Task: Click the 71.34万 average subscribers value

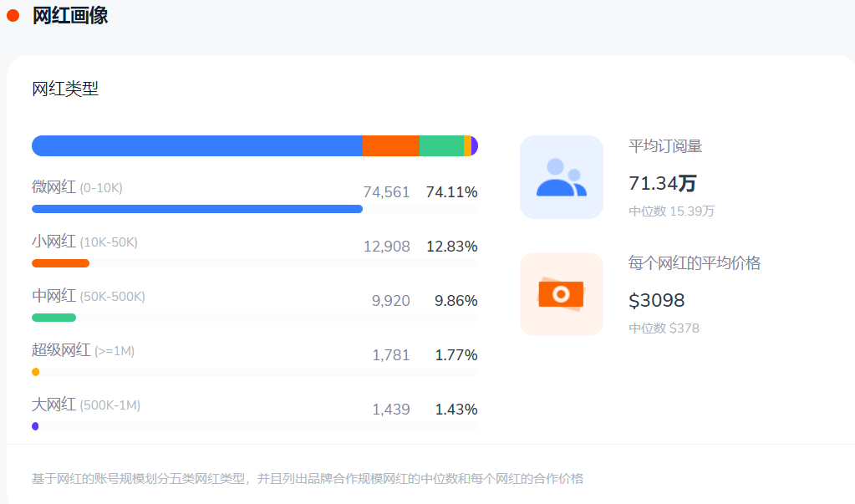Action: 662,183
